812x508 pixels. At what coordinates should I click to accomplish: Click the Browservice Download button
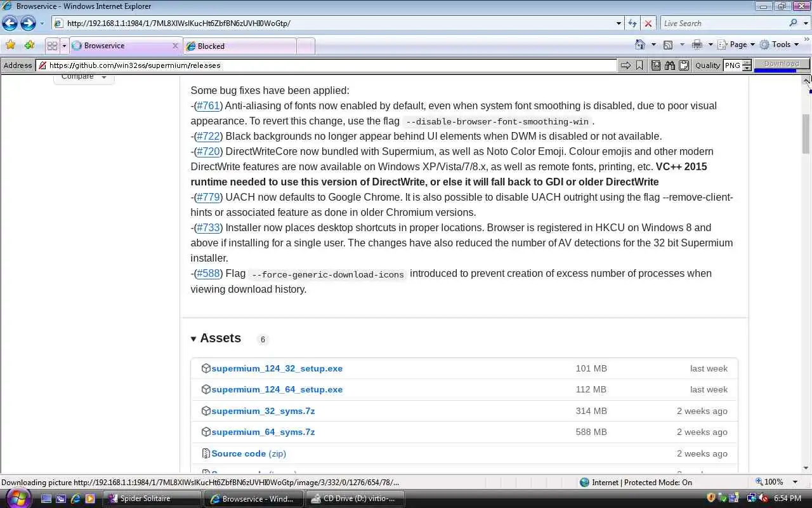[782, 63]
